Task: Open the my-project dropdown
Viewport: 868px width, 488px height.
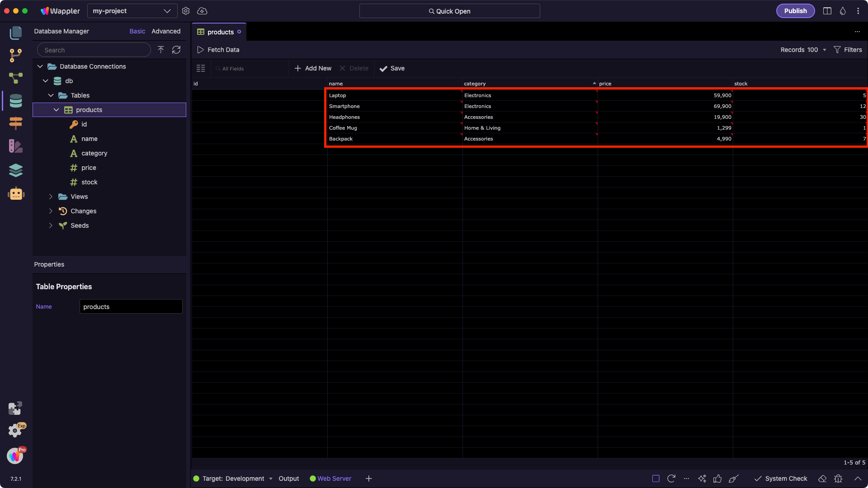Action: point(132,11)
